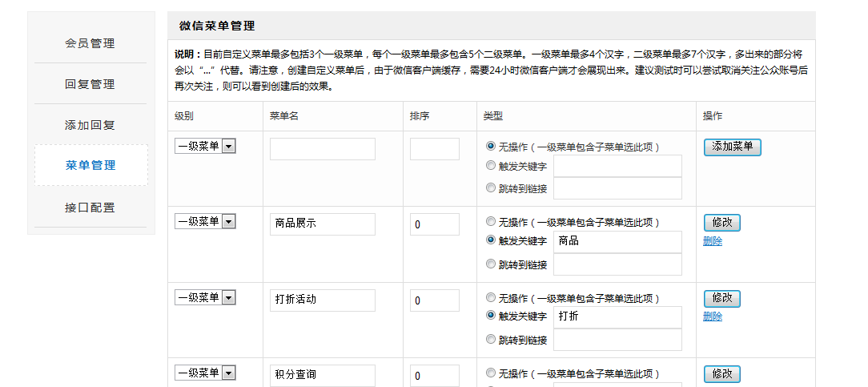The height and width of the screenshot is (387, 868).
Task: Select 跳转到链接 radio for 商品展示 row
Action: click(491, 264)
